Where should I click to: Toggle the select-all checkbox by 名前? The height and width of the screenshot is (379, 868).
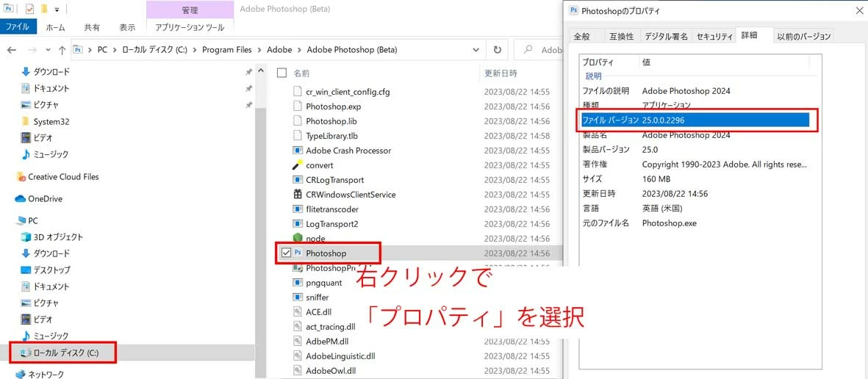281,73
